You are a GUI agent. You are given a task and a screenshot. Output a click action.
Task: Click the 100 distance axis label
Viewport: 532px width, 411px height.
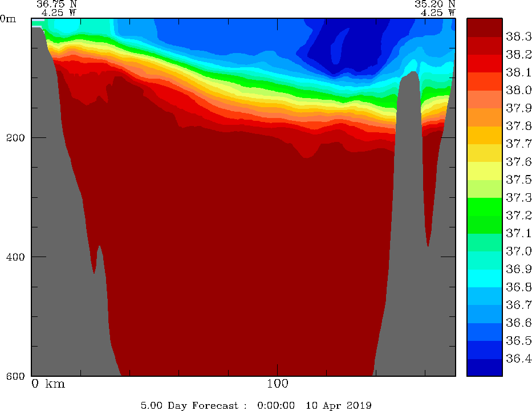[278, 384]
